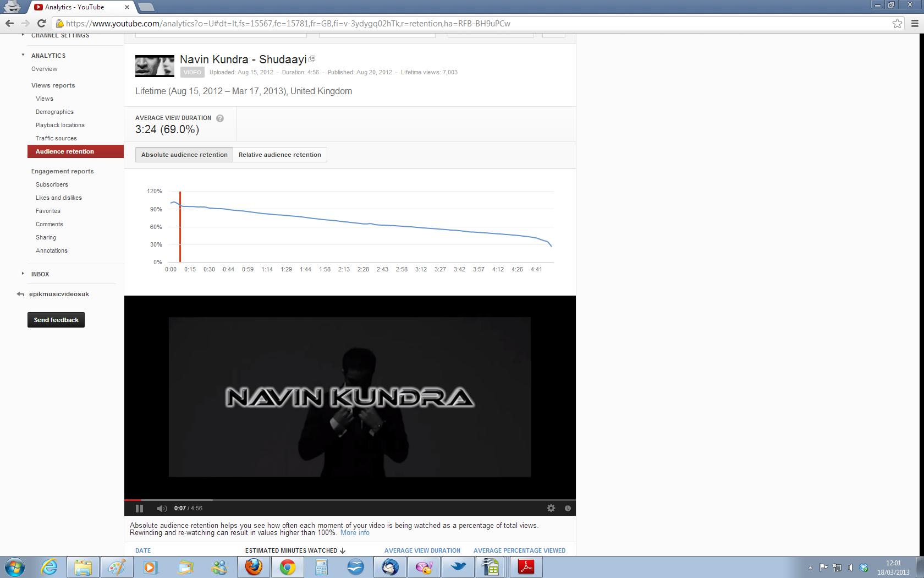The width and height of the screenshot is (924, 578).
Task: Close the Analytics - YouTube tab
Action: pos(127,7)
